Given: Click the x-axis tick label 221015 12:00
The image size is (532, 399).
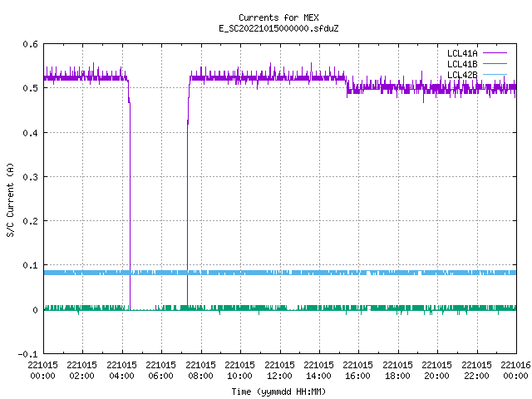Looking at the screenshot, I should click(279, 371).
